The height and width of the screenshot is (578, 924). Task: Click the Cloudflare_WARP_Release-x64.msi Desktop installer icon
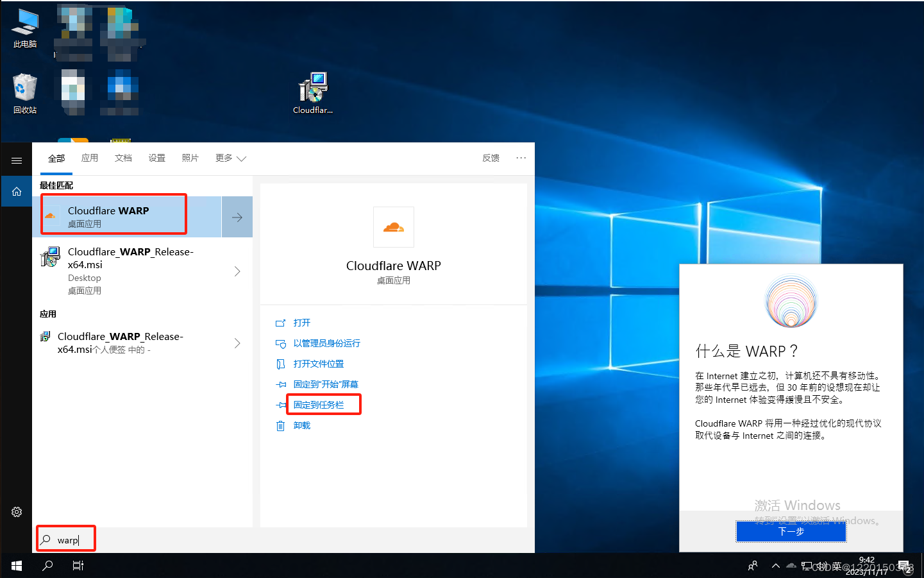(x=51, y=257)
